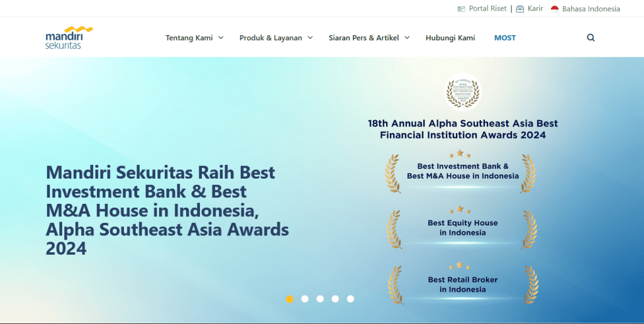Image resolution: width=644 pixels, height=324 pixels.
Task: Switch language via Bahasa Indonesia
Action: point(591,9)
